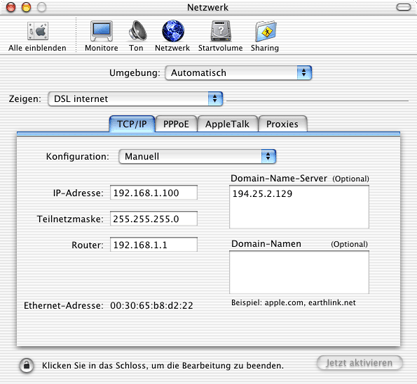Open the Umgebung dropdown set to Automatisch

tap(238, 73)
